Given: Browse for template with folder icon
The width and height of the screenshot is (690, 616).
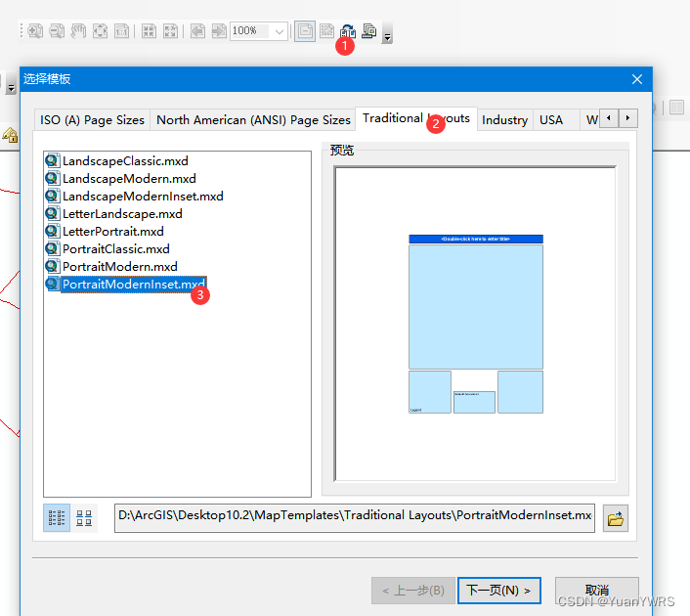Looking at the screenshot, I should click(x=615, y=518).
